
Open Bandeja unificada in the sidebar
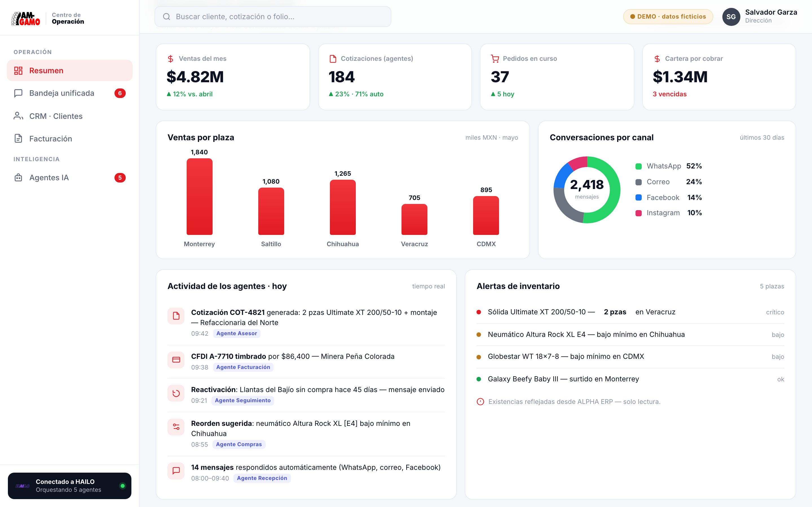[x=69, y=93]
